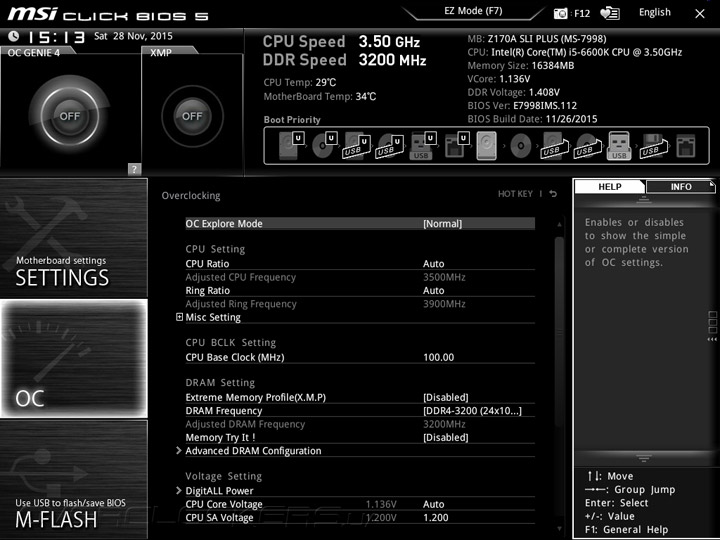Click the MotherBoard Temp 34°C reading
The width and height of the screenshot is (720, 540).
320,96
